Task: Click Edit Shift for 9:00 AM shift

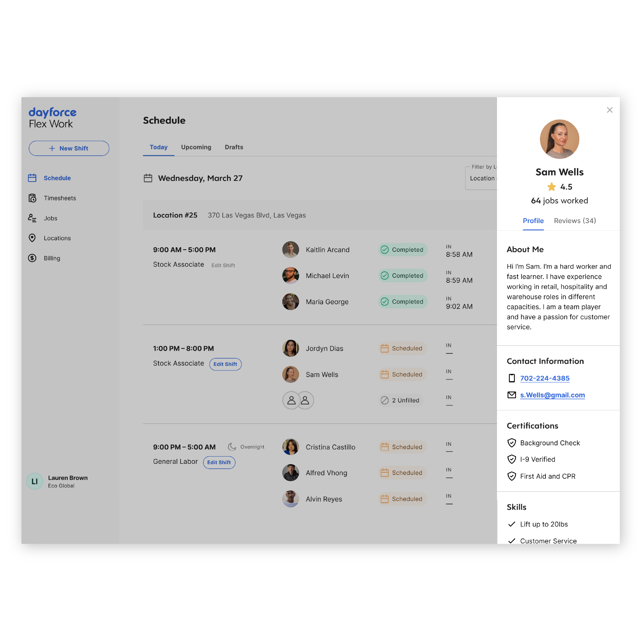Action: [x=223, y=265]
